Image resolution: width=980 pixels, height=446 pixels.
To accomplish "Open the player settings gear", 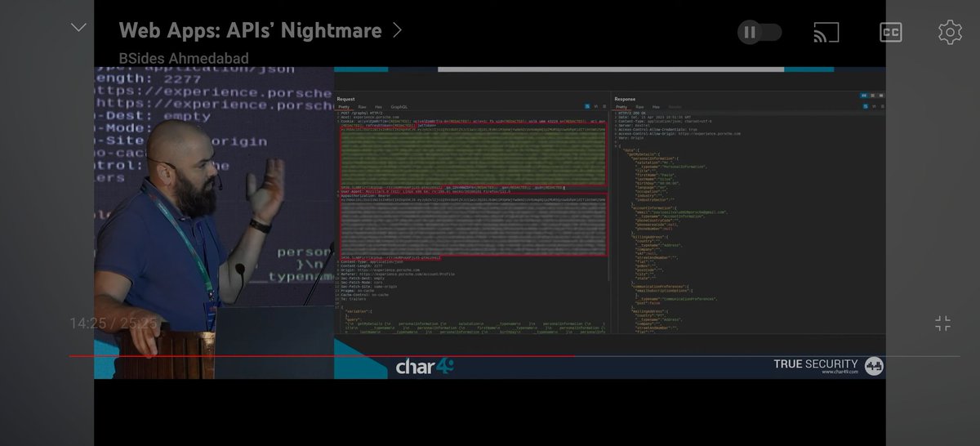I will pyautogui.click(x=950, y=33).
